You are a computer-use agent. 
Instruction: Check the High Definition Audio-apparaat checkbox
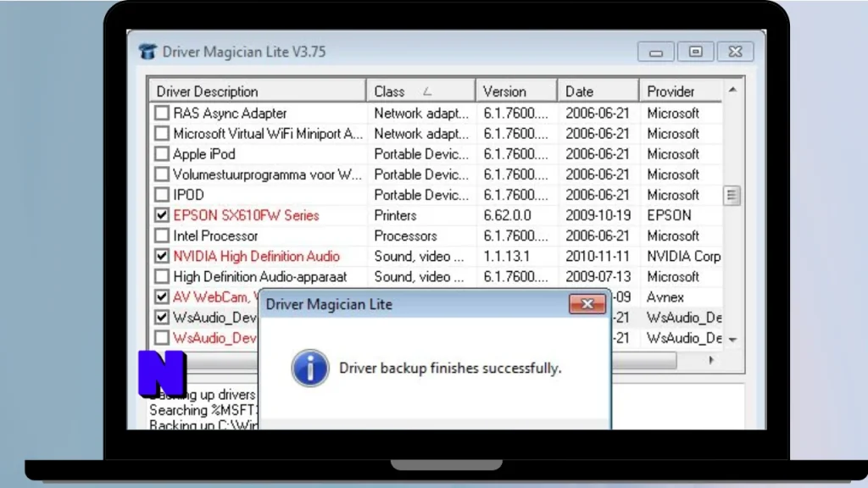[162, 277]
